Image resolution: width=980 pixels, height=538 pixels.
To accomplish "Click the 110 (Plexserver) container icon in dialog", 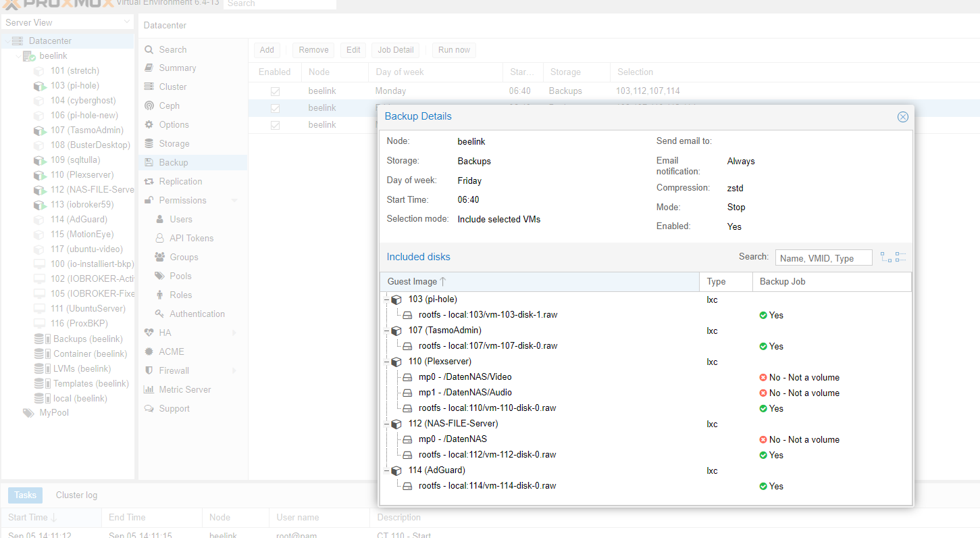I will (x=396, y=362).
